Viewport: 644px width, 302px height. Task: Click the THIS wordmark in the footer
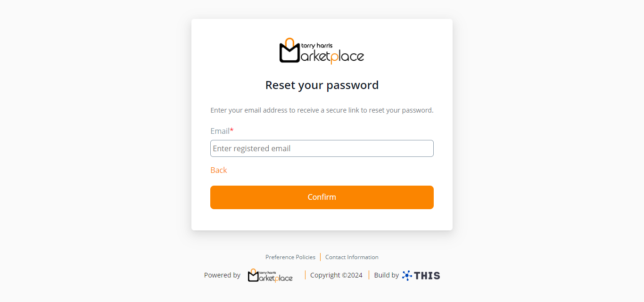[427, 276]
